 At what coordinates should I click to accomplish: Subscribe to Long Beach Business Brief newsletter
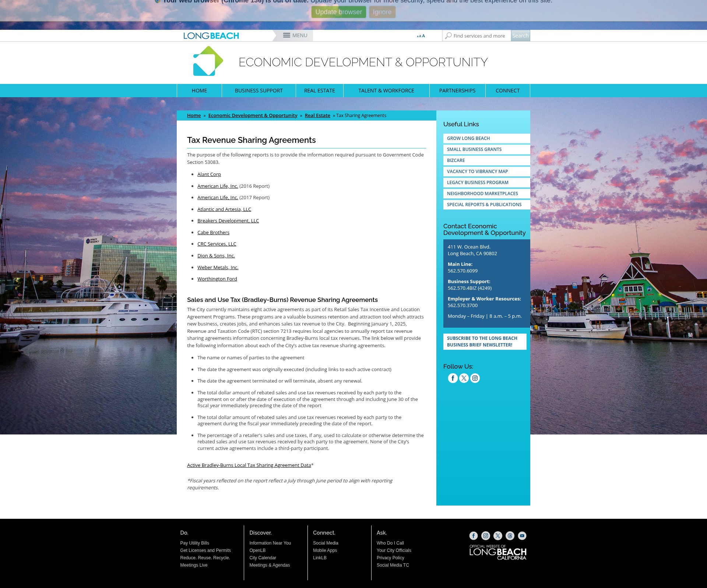(485, 342)
